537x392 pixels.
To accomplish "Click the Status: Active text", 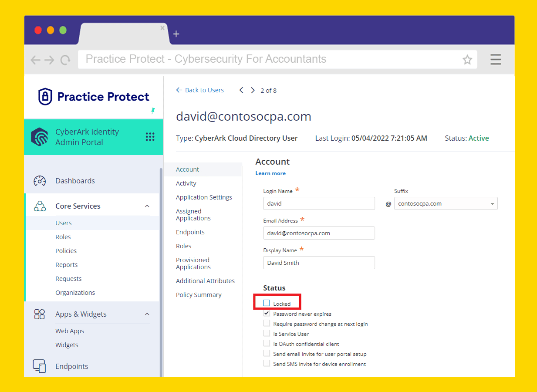I will click(x=467, y=138).
